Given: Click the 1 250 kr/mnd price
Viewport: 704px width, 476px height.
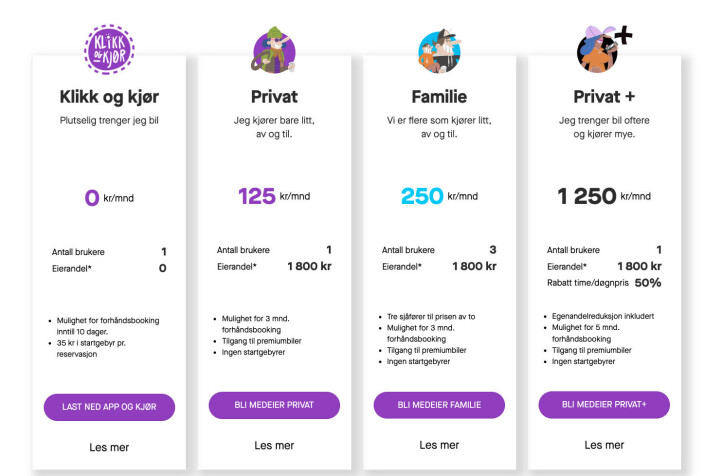Looking at the screenshot, I should [604, 196].
